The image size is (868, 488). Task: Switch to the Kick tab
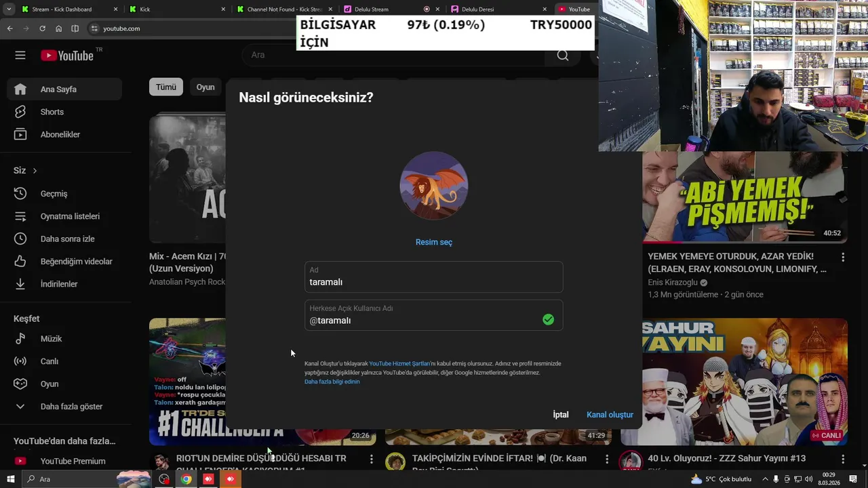pyautogui.click(x=176, y=9)
